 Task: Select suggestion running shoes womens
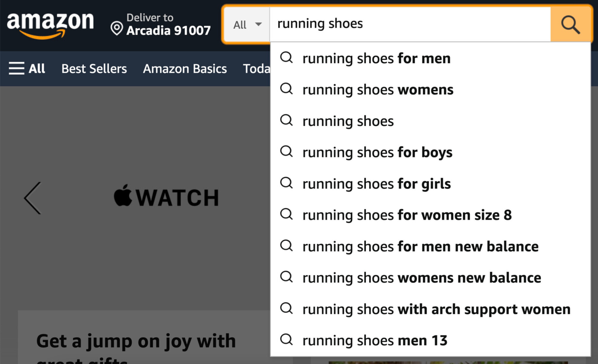coord(430,90)
